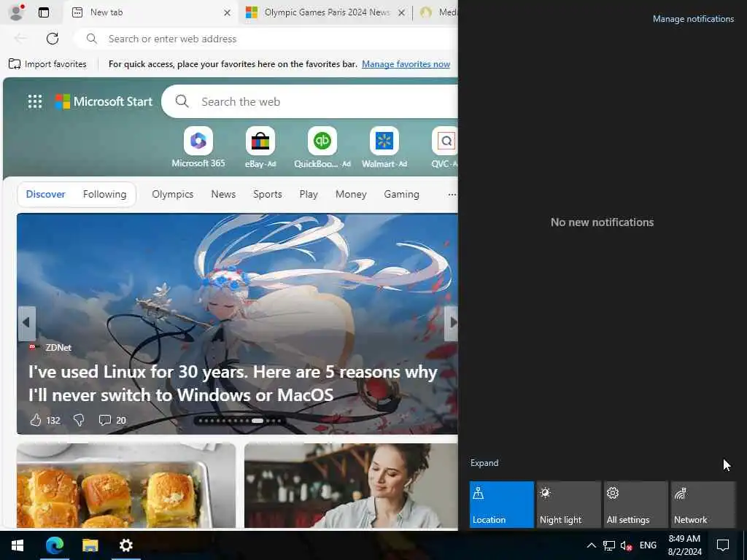Image resolution: width=747 pixels, height=560 pixels.
Task: Open the QuickBooks shortcut icon
Action: [322, 141]
